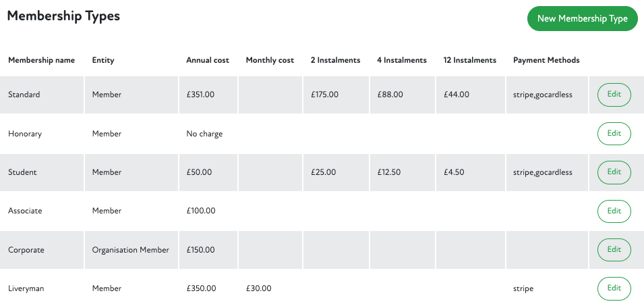Select the Standard membership name cell
This screenshot has height=308, width=644.
(24, 95)
